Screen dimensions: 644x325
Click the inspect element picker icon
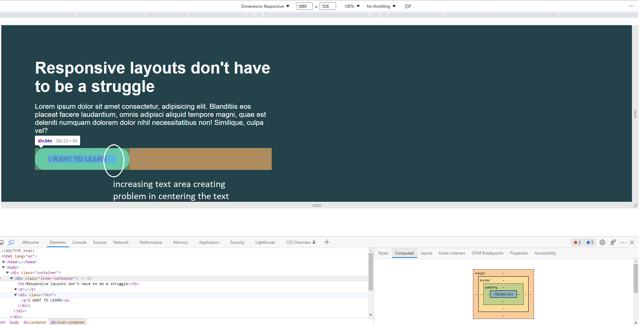2,242
